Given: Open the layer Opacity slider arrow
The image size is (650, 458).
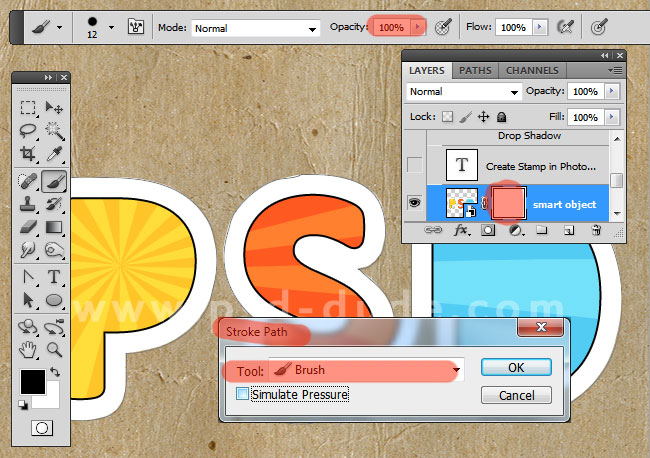Looking at the screenshot, I should tap(612, 91).
